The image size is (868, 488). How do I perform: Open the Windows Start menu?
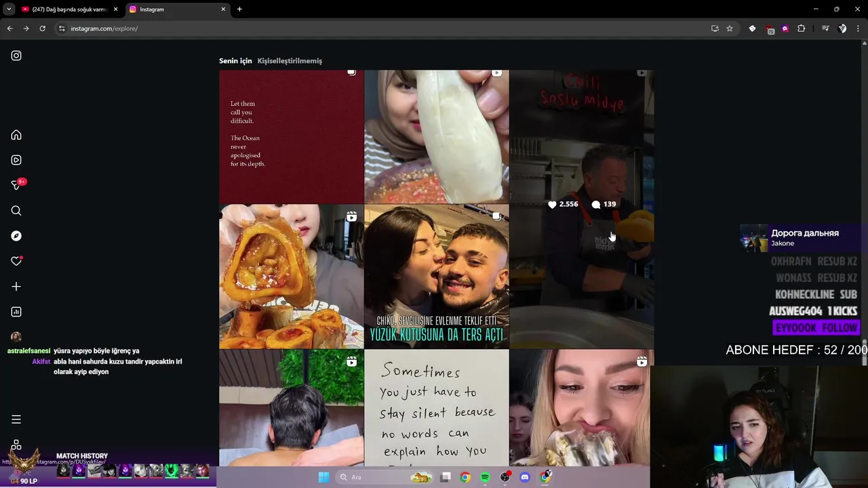(324, 477)
